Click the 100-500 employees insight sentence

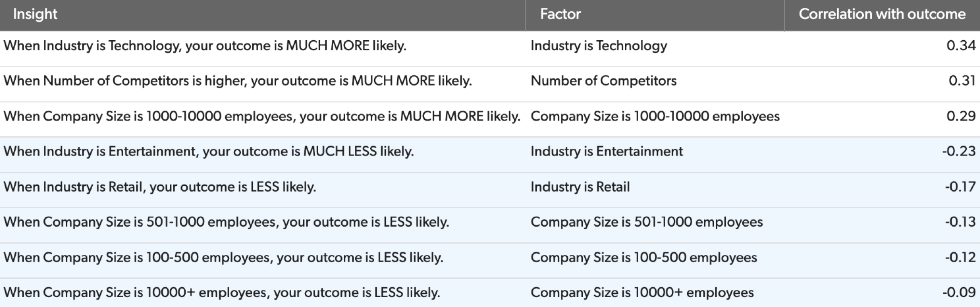(223, 258)
